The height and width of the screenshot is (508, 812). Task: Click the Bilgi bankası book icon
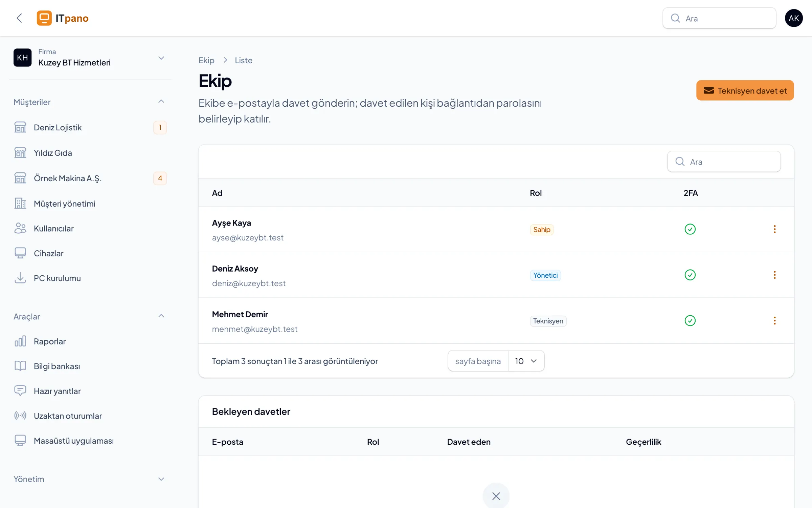click(x=20, y=366)
